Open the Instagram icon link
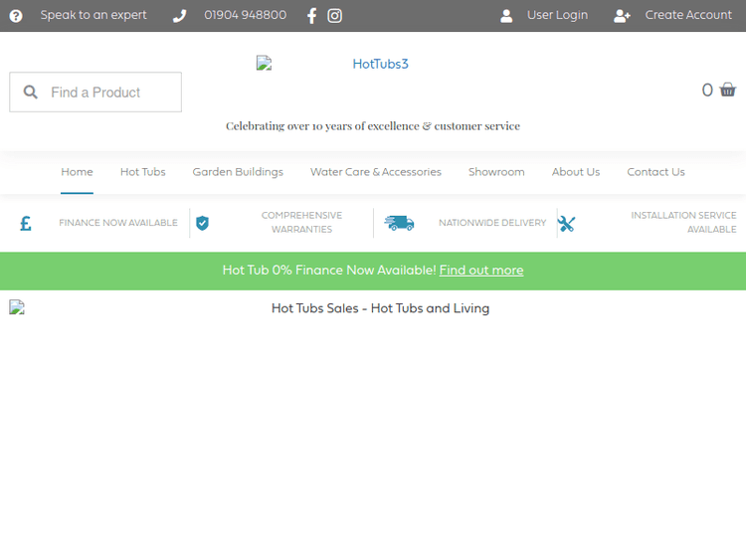Viewport: 746px width, 560px height. pyautogui.click(x=335, y=16)
